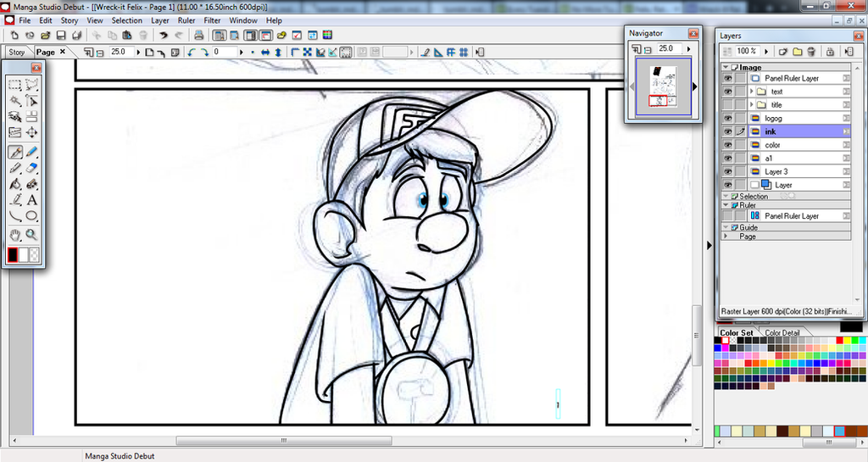This screenshot has height=462, width=868.
Task: Click transparent color swatch in toolbox
Action: pyautogui.click(x=34, y=255)
